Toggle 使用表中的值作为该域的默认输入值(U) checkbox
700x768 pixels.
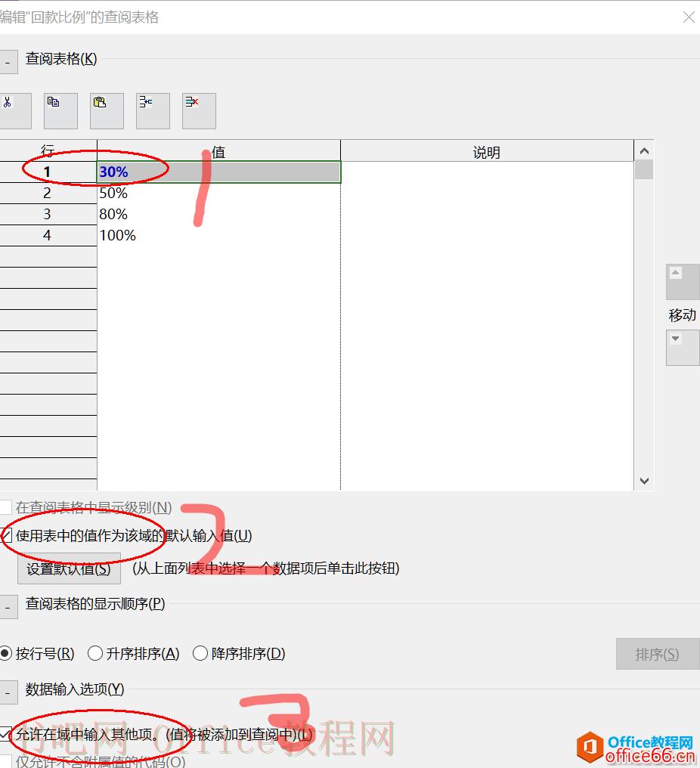click(6, 535)
